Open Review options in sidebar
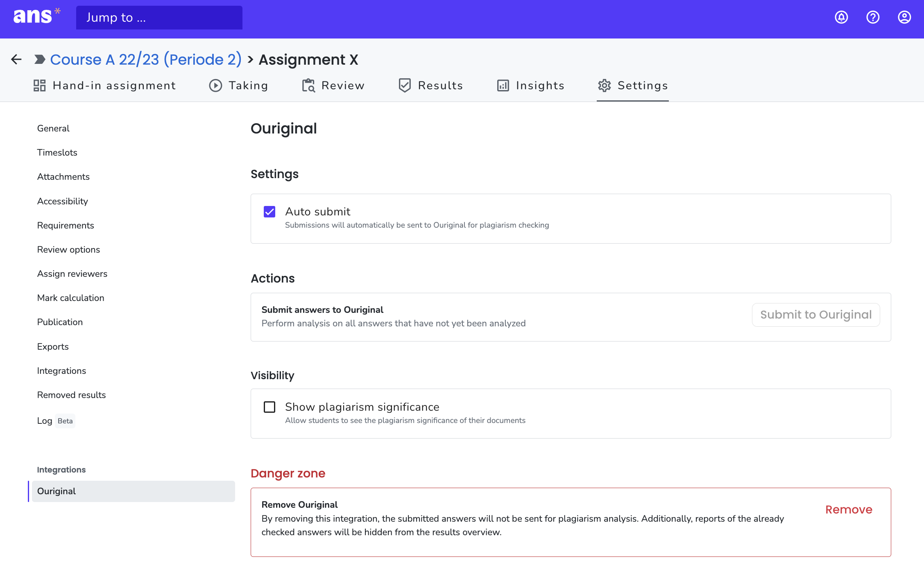Image resolution: width=924 pixels, height=570 pixels. pos(68,249)
